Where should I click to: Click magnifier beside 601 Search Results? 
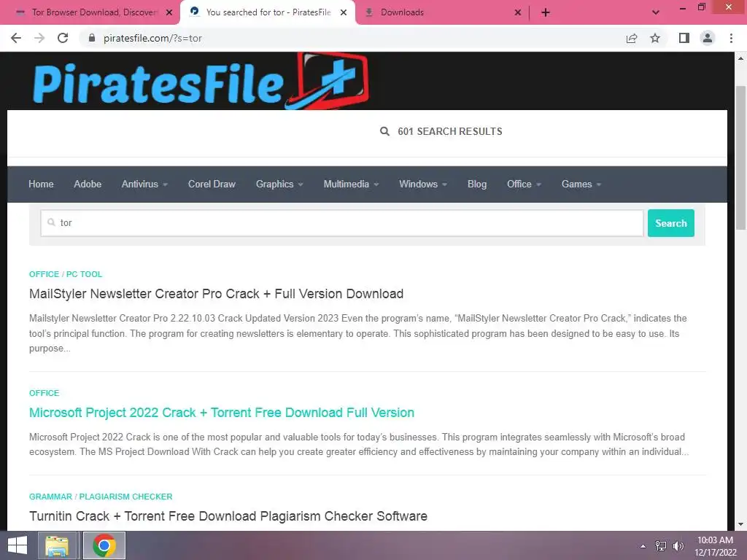point(384,131)
